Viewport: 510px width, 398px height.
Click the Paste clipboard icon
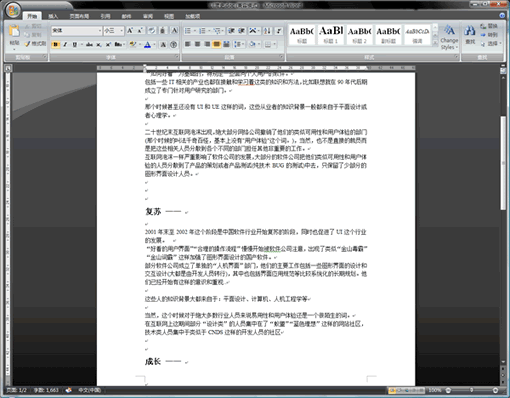14,31
